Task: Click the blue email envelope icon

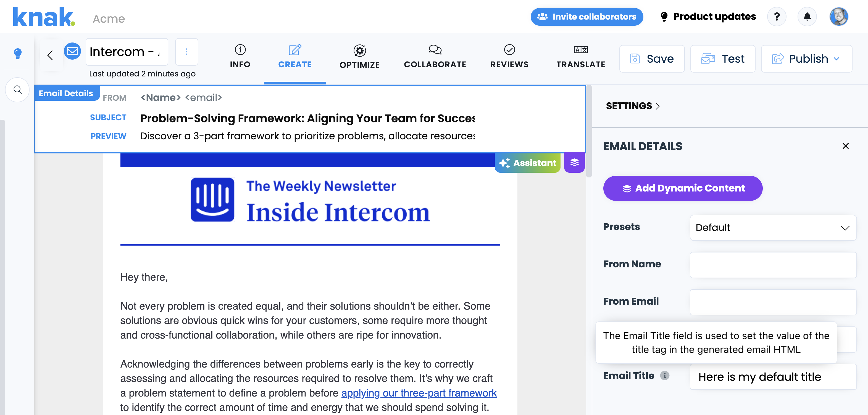Action: pyautogui.click(x=72, y=51)
